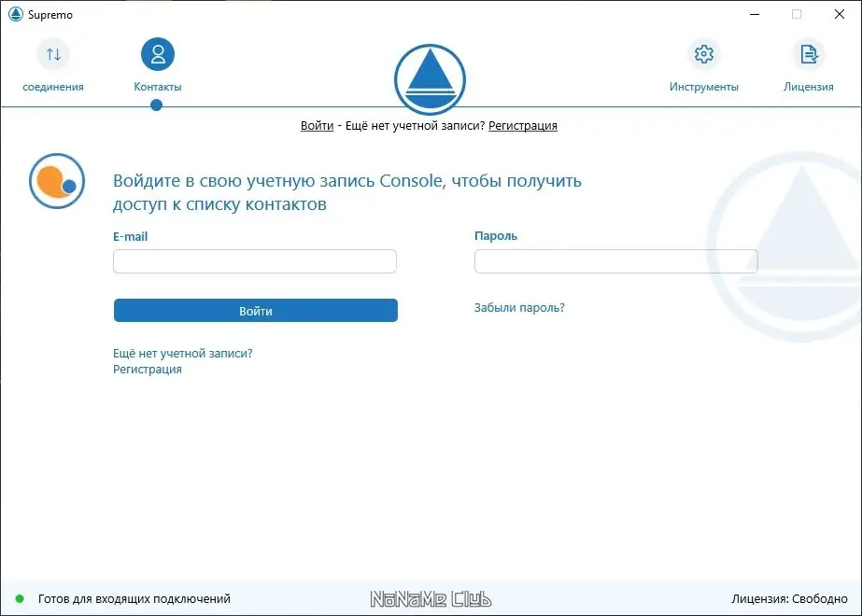The height and width of the screenshot is (616, 862).
Task: Open the Лицензия document icon
Action: point(809,54)
